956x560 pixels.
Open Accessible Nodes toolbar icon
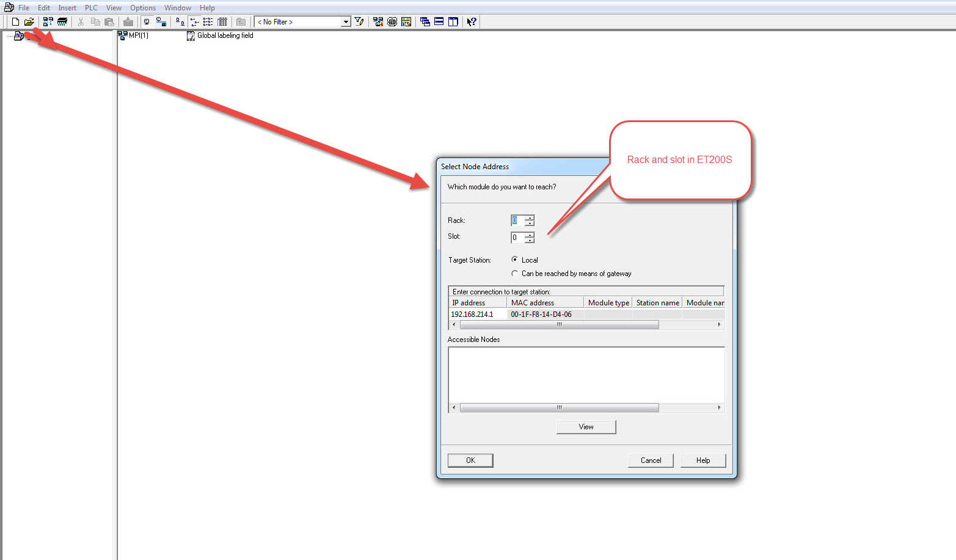(48, 22)
